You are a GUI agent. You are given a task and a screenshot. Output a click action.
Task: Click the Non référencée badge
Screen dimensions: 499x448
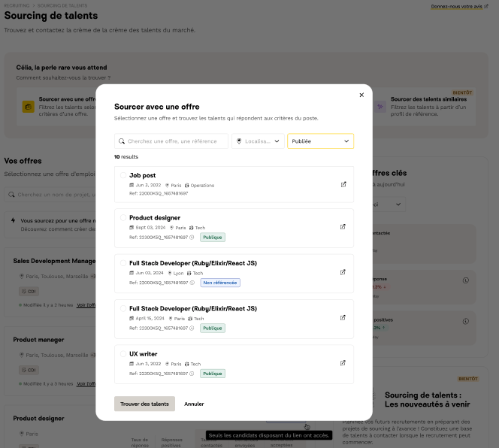pos(220,283)
